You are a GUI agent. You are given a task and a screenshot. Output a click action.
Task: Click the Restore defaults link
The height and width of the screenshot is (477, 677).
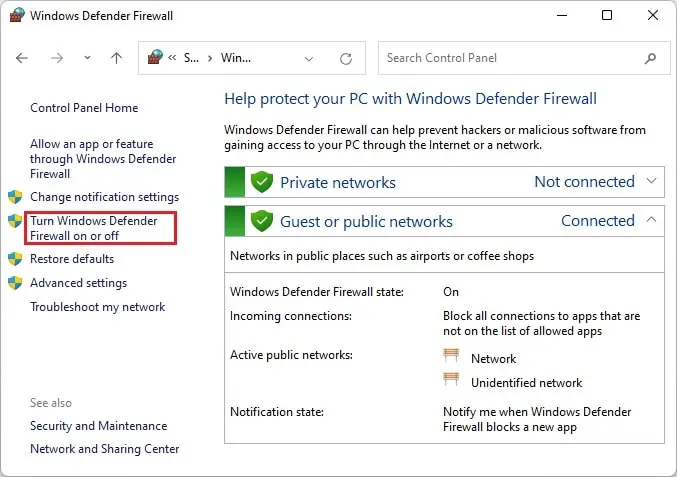[72, 259]
